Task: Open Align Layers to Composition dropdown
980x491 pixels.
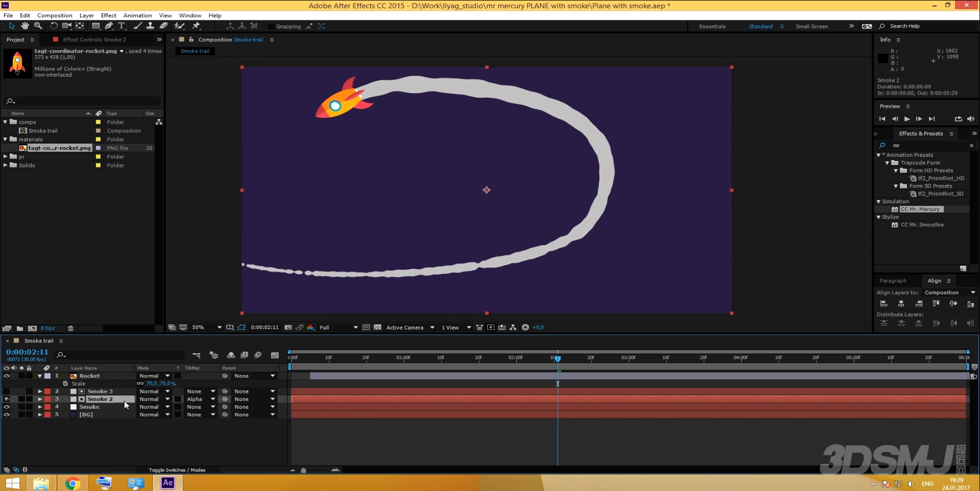Action: 949,293
